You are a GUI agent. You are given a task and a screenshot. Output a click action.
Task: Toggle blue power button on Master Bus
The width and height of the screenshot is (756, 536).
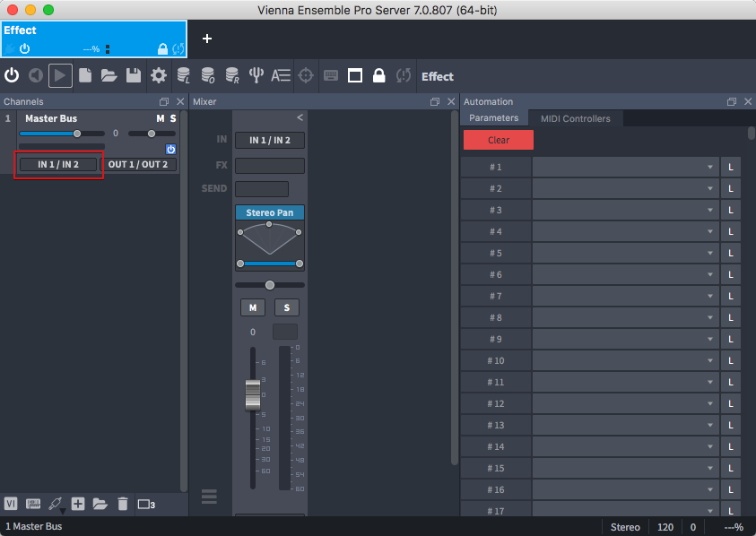tap(170, 149)
